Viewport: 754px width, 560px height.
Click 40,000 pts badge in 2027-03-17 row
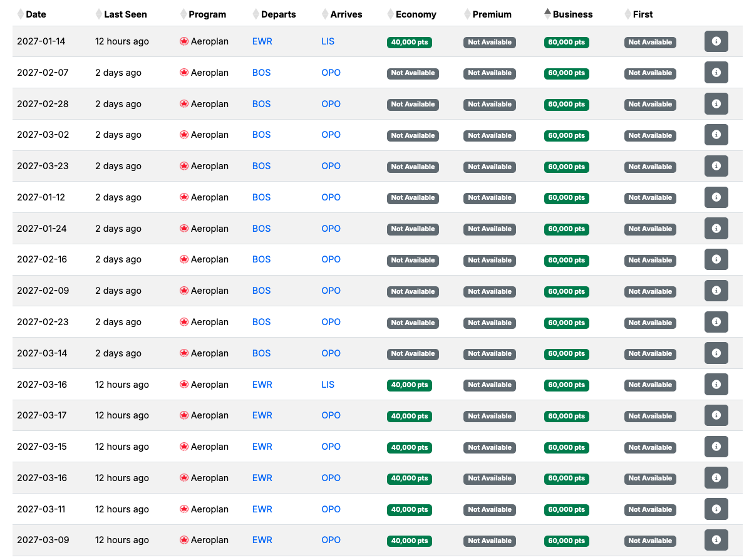click(x=410, y=416)
